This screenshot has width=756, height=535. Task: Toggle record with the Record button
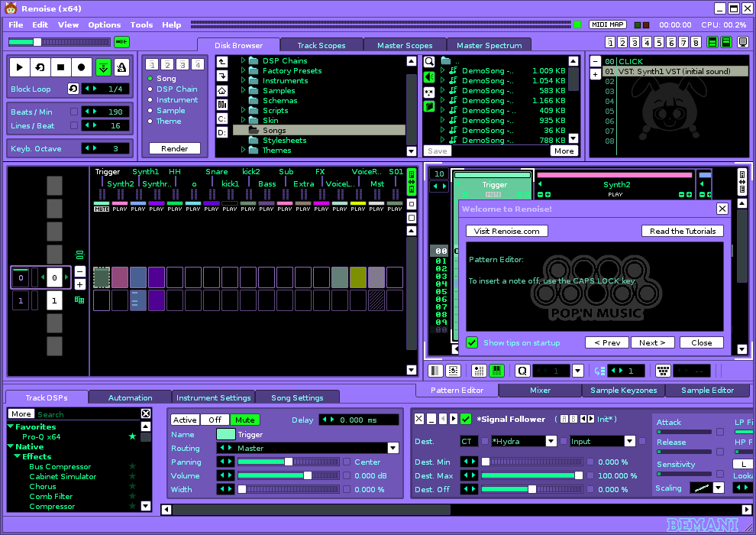82,67
